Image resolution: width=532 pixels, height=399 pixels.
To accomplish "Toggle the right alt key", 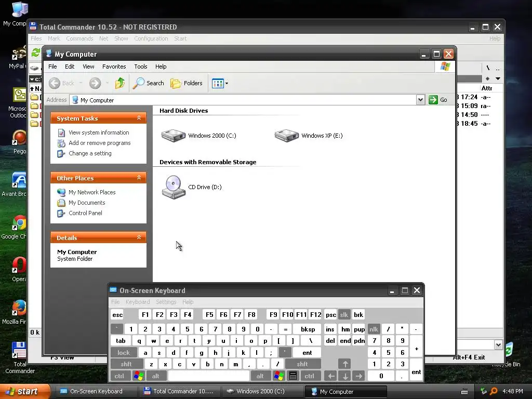I will point(260,376).
